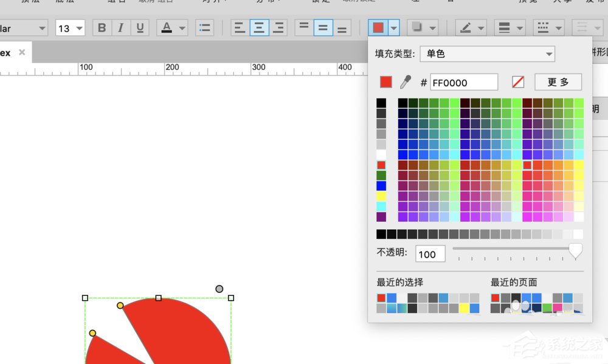The height and width of the screenshot is (364, 608).
Task: Close the open document tab
Action: [22, 53]
